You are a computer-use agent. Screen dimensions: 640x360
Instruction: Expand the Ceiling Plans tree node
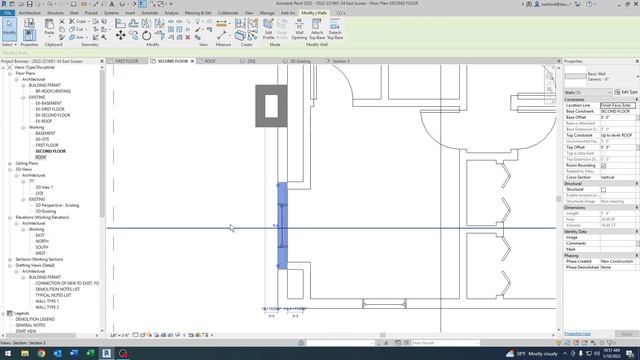point(10,163)
